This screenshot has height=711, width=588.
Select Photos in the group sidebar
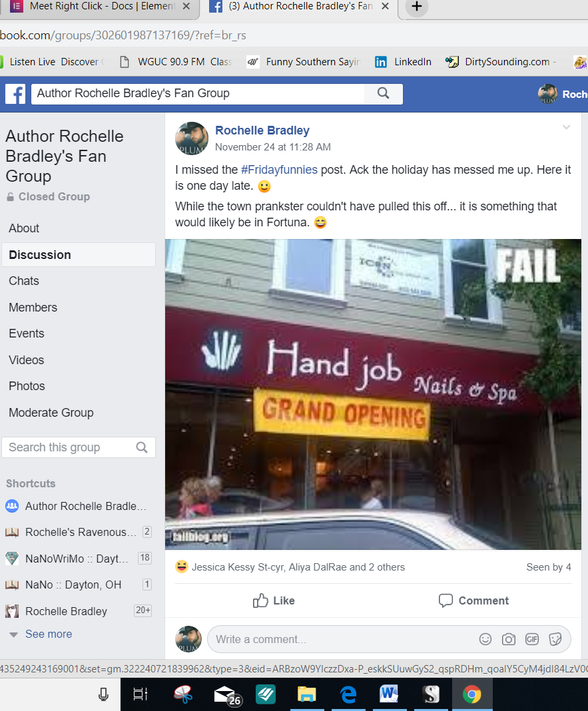[27, 386]
